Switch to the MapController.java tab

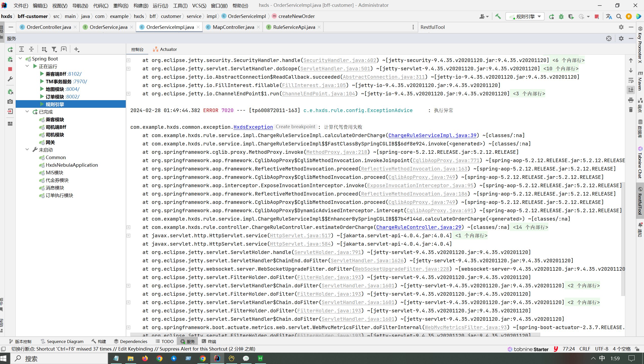coord(233,27)
